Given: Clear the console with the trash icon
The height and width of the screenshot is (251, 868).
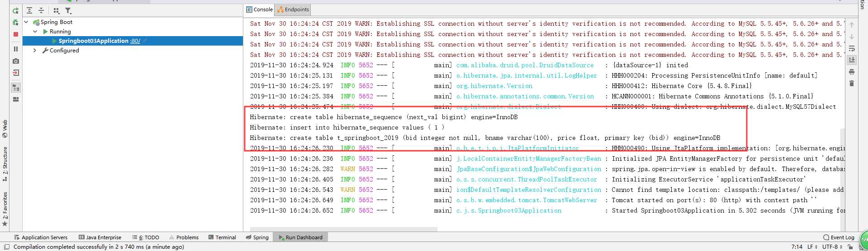Looking at the screenshot, I should pos(852,84).
